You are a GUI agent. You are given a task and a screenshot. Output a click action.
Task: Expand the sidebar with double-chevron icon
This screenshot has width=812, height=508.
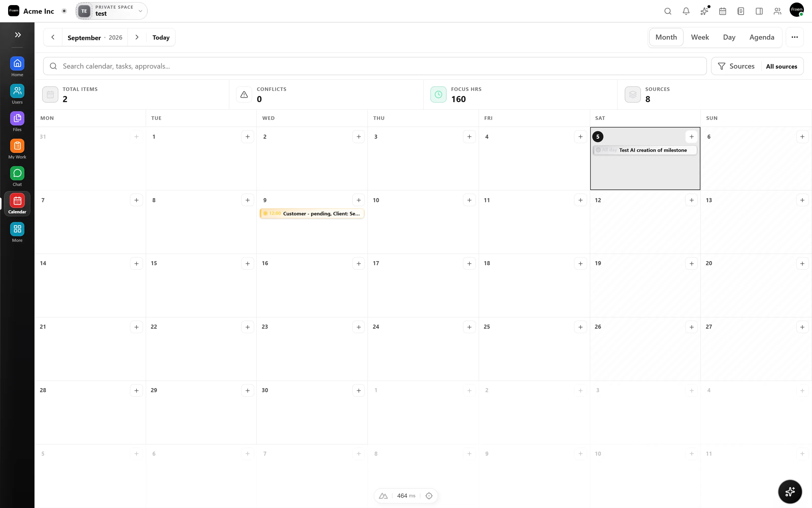(x=18, y=35)
